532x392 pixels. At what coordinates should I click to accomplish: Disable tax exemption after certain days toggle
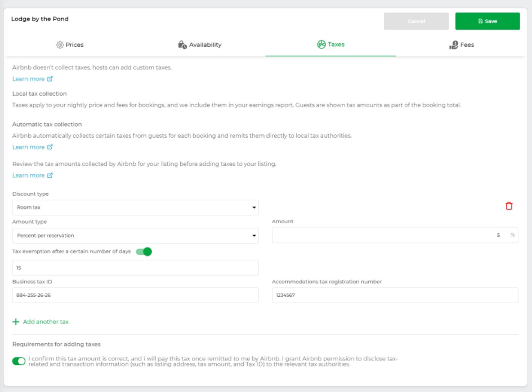pos(144,252)
